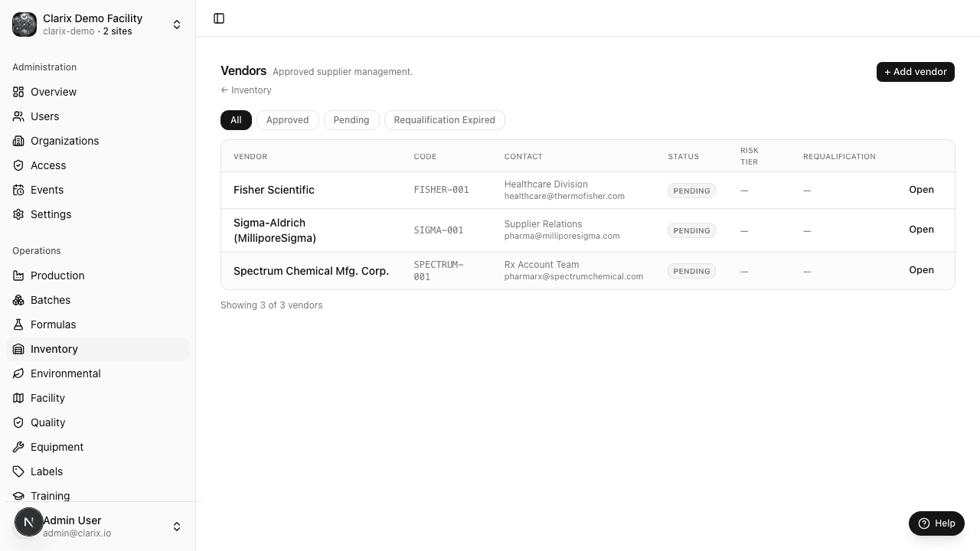Image resolution: width=980 pixels, height=551 pixels.
Task: Click the Events calendar icon
Action: click(18, 190)
